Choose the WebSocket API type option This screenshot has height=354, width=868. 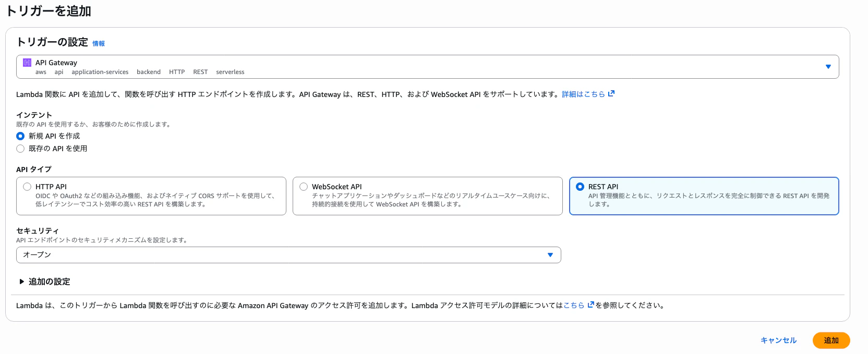[x=428, y=196]
